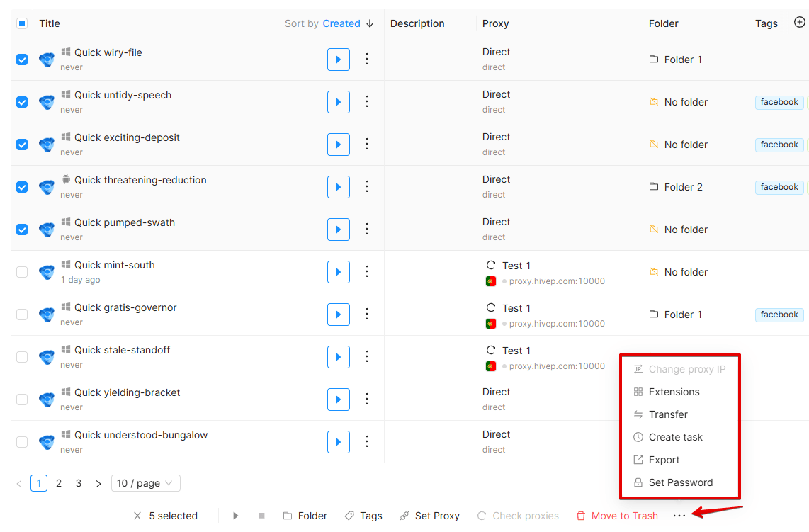Image resolution: width=809 pixels, height=532 pixels.
Task: Run the Quick understood-bungalow profile
Action: (x=339, y=442)
